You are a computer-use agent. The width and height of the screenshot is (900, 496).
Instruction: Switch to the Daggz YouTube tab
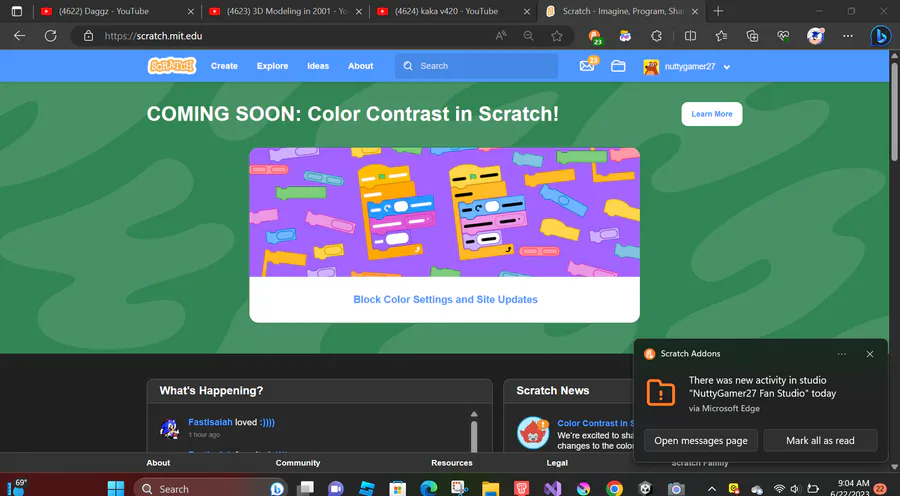pyautogui.click(x=115, y=11)
